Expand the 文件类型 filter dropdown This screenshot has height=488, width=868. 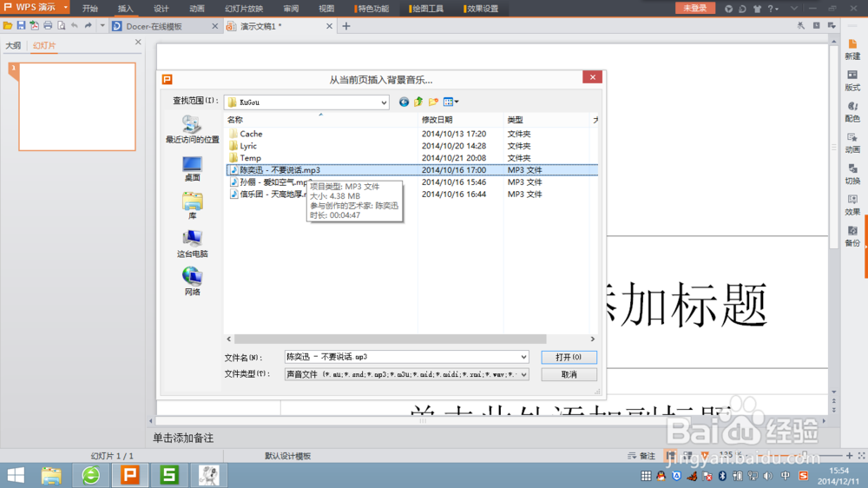click(523, 374)
